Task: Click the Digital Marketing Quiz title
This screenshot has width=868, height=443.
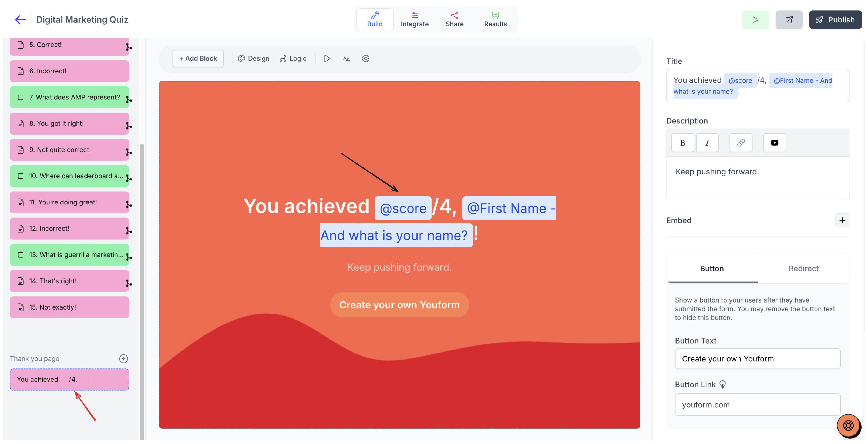Action: [82, 19]
